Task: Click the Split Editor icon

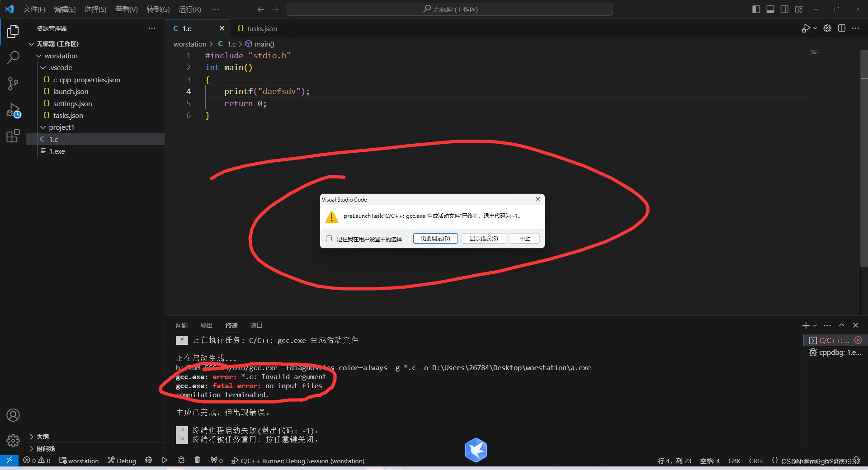Action: point(842,28)
